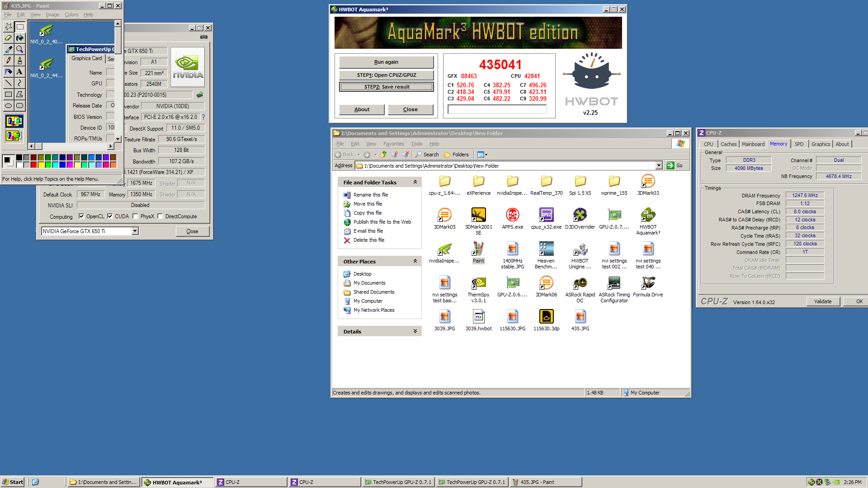Click the Validate button in CPU-Z
Screen dimensions: 868x488
click(823, 301)
